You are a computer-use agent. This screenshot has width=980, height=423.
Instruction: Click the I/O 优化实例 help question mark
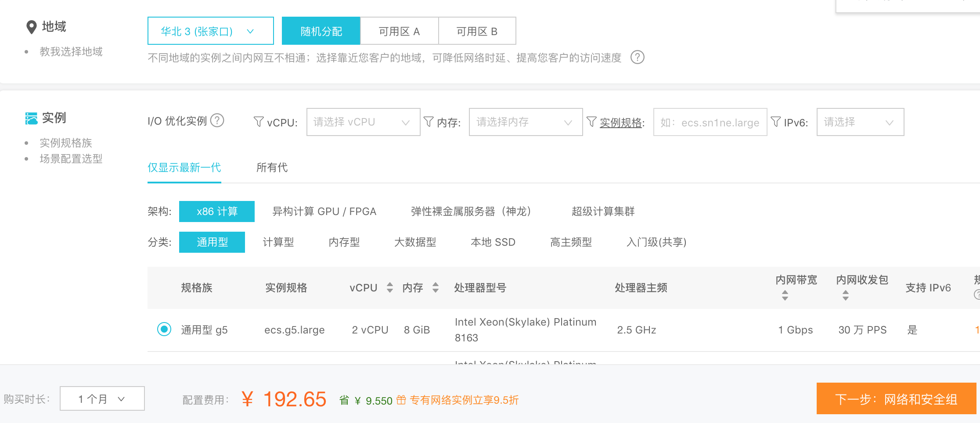(217, 120)
